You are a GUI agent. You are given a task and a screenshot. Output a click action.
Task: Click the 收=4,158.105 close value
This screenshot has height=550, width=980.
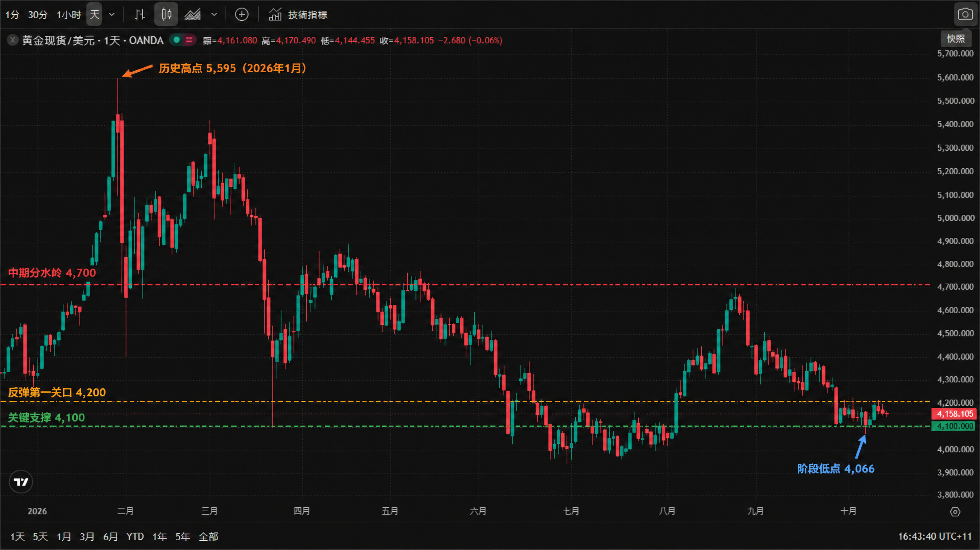(x=407, y=40)
